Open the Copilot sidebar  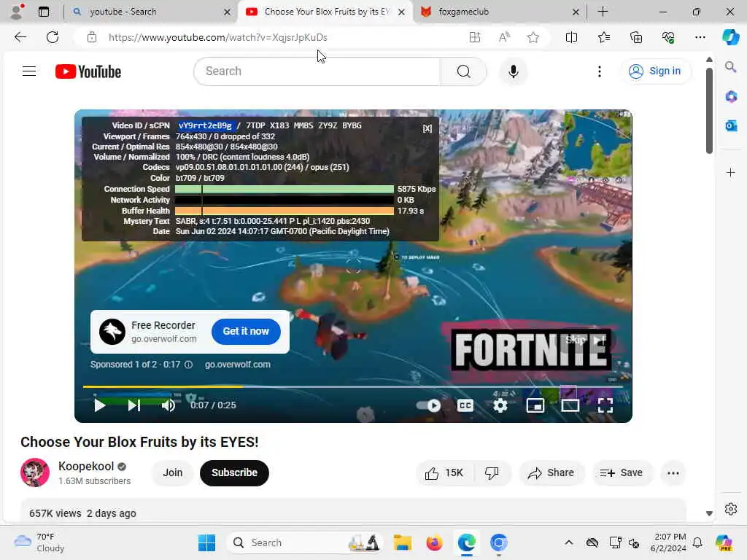730,37
